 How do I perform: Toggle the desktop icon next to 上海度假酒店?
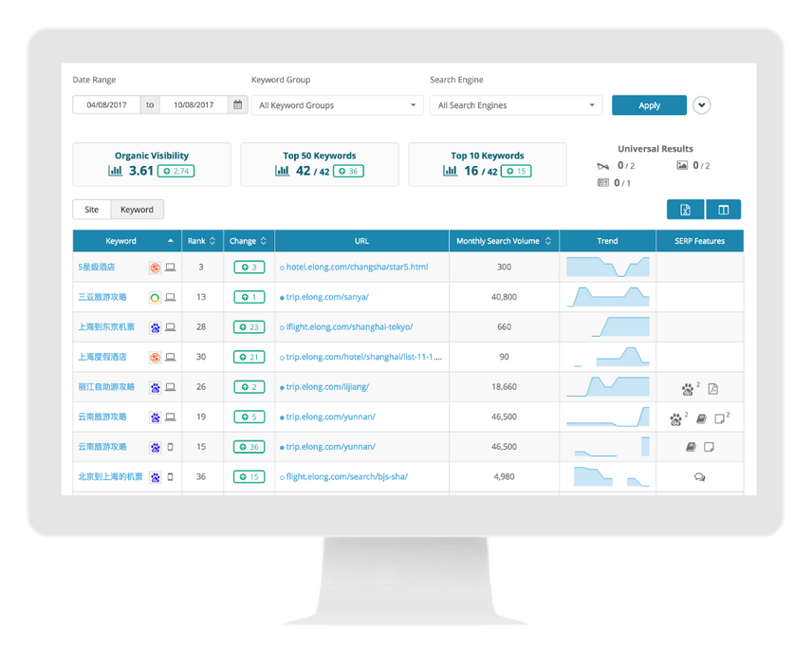pos(169,357)
